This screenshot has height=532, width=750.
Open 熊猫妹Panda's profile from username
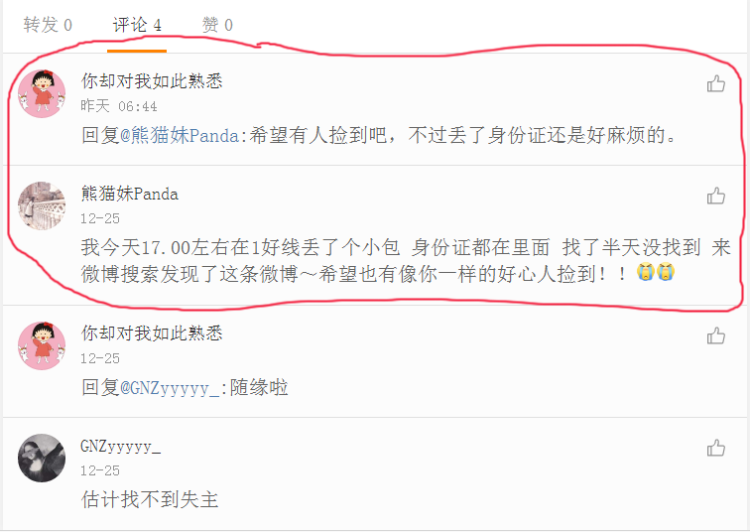(130, 194)
